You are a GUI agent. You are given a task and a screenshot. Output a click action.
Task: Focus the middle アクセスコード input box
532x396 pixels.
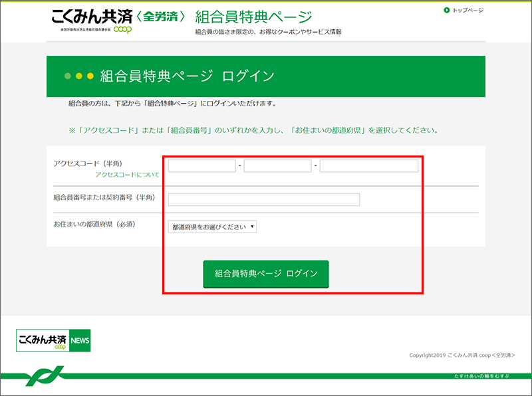pyautogui.click(x=277, y=166)
